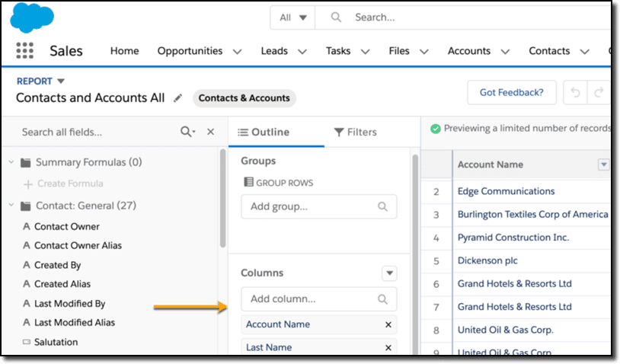The image size is (620, 364).
Task: Open United Oil & Gas Corp. in row 8
Action: point(505,330)
